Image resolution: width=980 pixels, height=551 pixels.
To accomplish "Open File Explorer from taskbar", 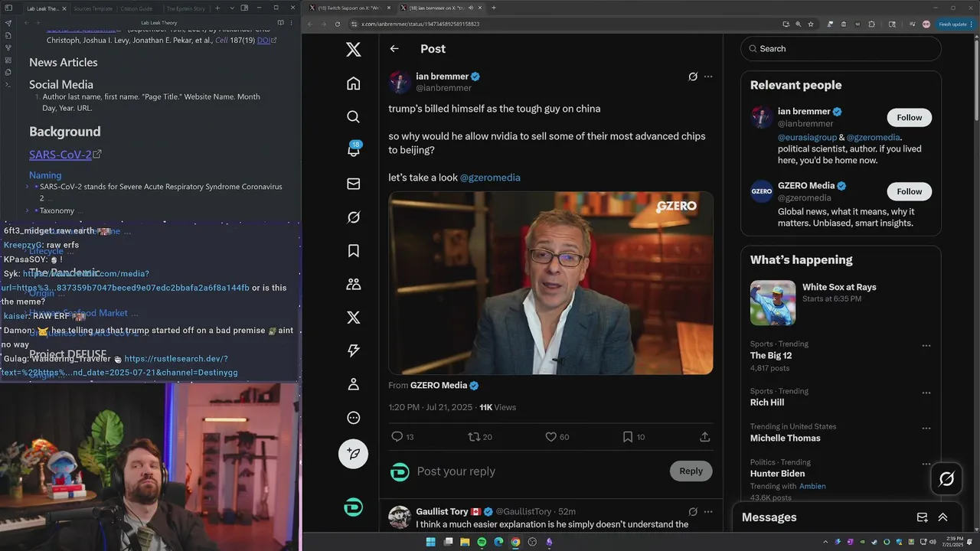I will coord(465,542).
